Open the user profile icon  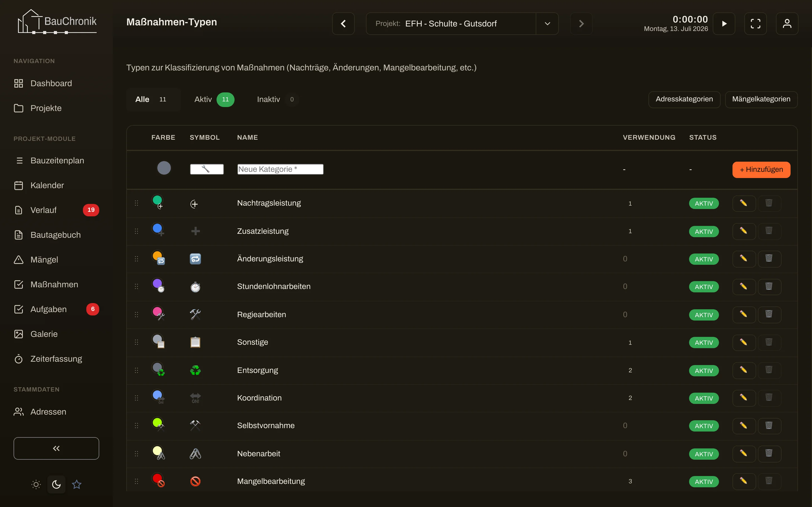point(787,23)
